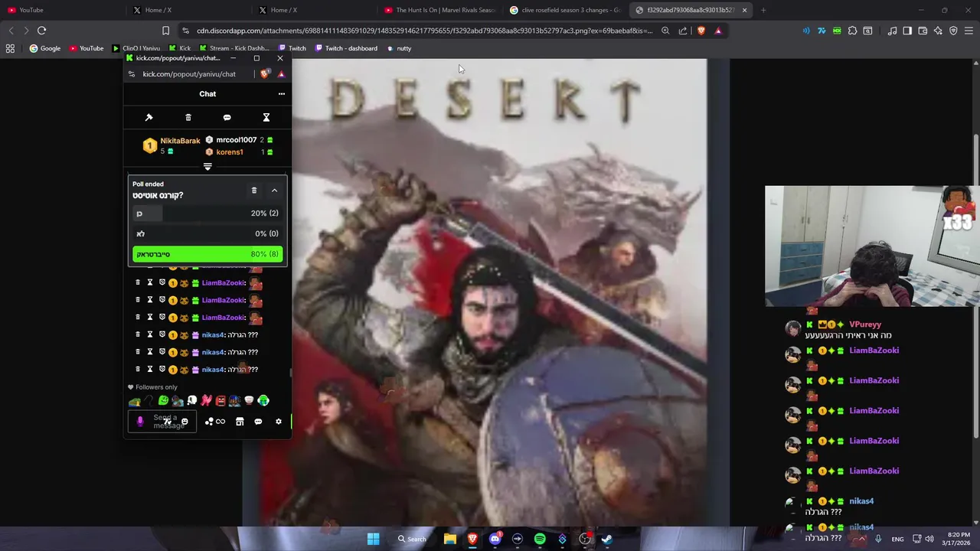Open the extensions puzzle piece menu
This screenshot has height=551, width=980.
pos(852,31)
